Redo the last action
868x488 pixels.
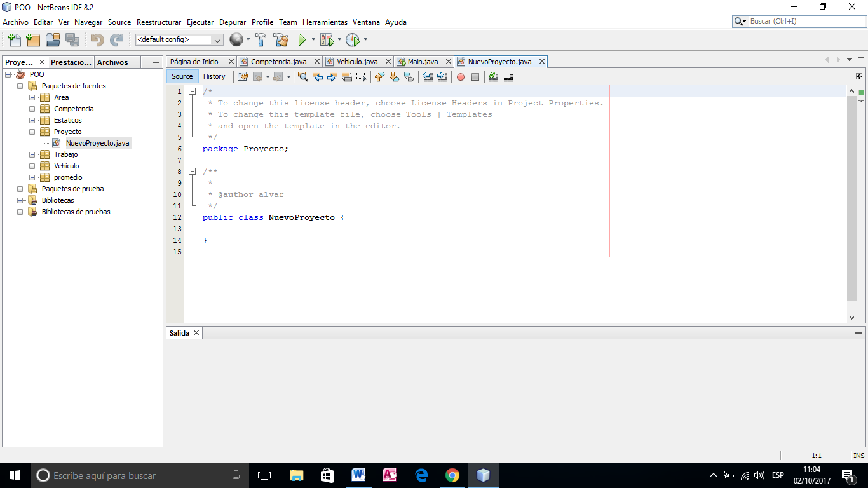[116, 39]
